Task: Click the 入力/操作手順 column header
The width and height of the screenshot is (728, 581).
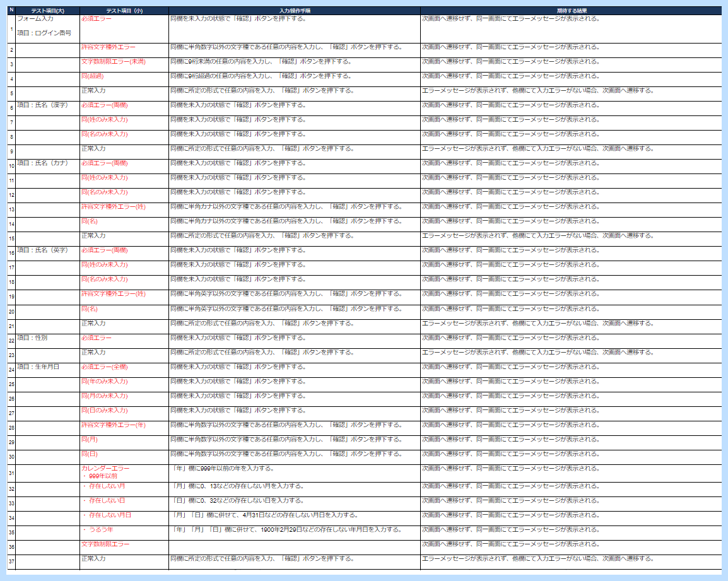Action: pyautogui.click(x=295, y=11)
